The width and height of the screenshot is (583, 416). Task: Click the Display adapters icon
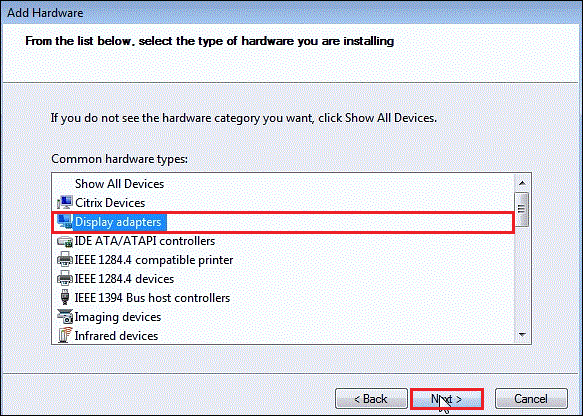65,222
